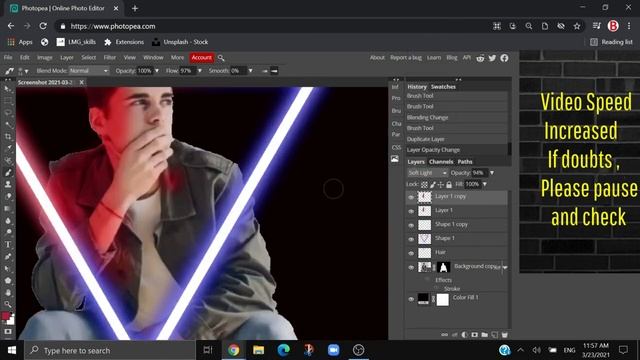
Task: Open the brush Blend Mode dropdown
Action: (x=89, y=71)
